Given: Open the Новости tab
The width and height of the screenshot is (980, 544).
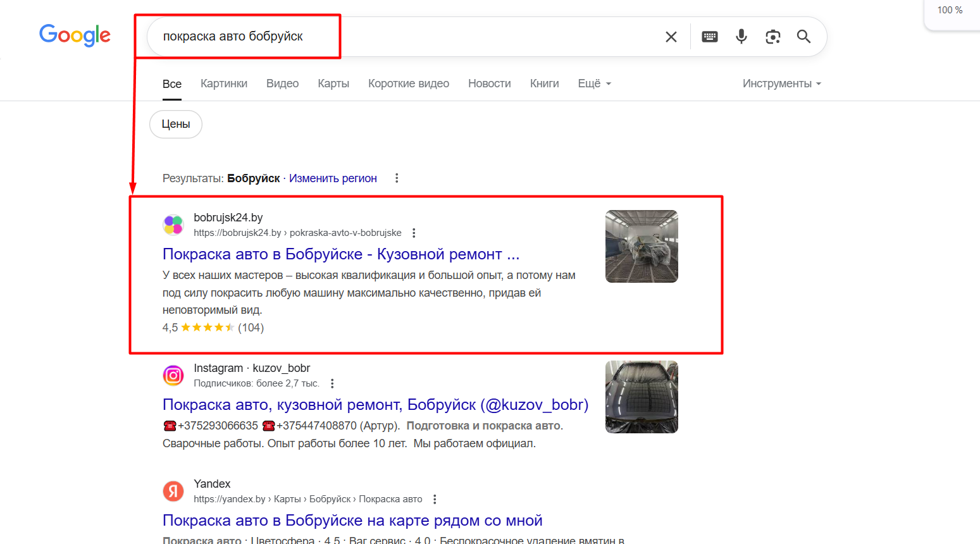Looking at the screenshot, I should pyautogui.click(x=489, y=83).
